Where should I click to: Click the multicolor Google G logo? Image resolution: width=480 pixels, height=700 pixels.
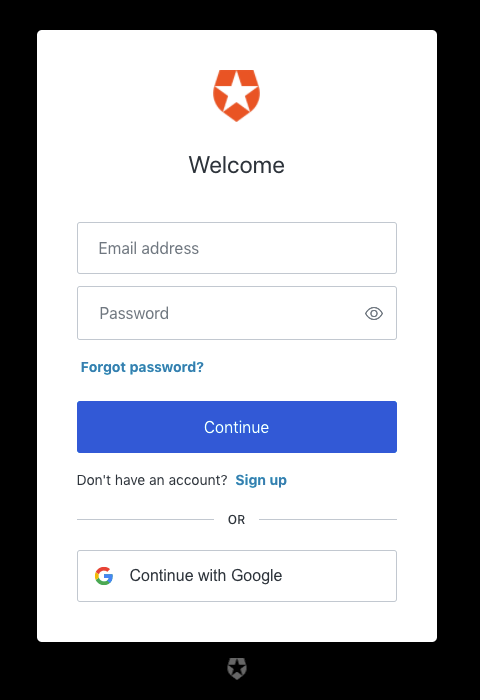coord(104,576)
